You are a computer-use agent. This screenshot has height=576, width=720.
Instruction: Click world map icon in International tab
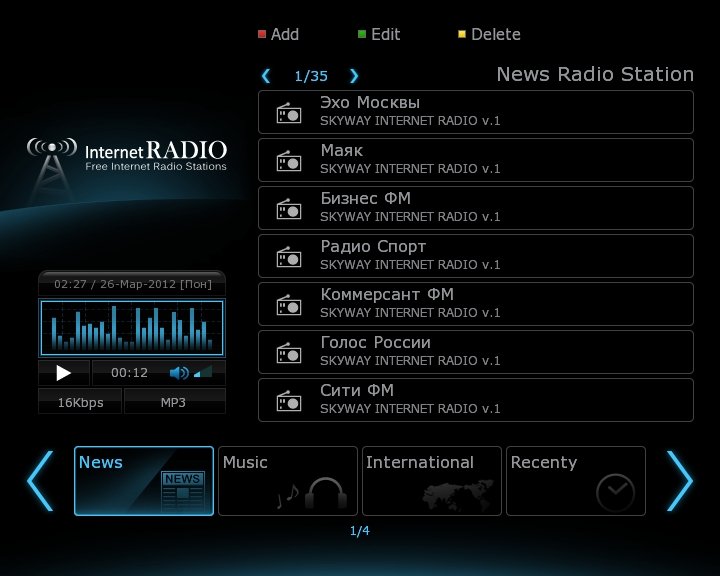[457, 495]
